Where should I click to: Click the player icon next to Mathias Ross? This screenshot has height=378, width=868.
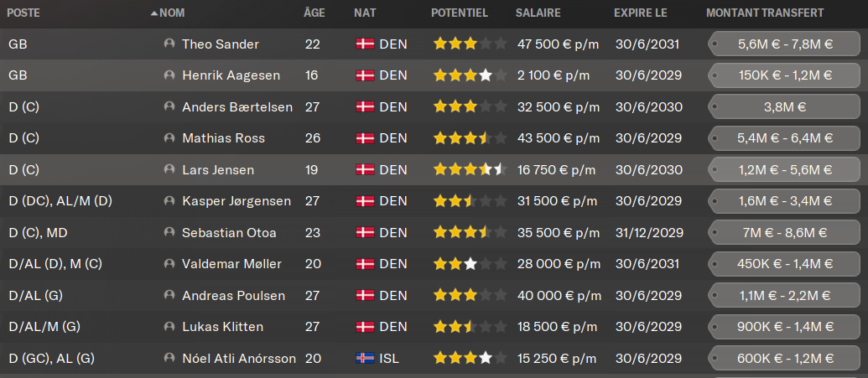point(169,138)
